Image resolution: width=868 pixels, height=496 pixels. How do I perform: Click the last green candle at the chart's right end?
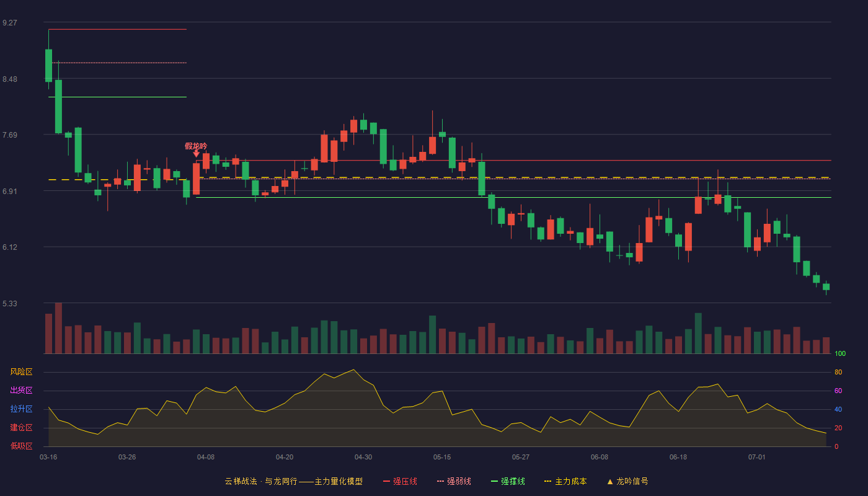[x=826, y=286]
